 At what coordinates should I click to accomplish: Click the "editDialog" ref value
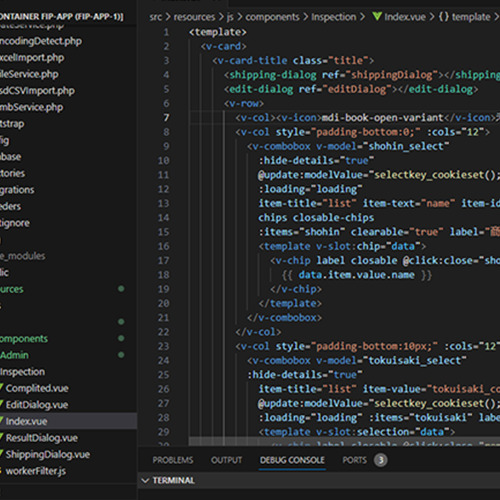coord(357,89)
